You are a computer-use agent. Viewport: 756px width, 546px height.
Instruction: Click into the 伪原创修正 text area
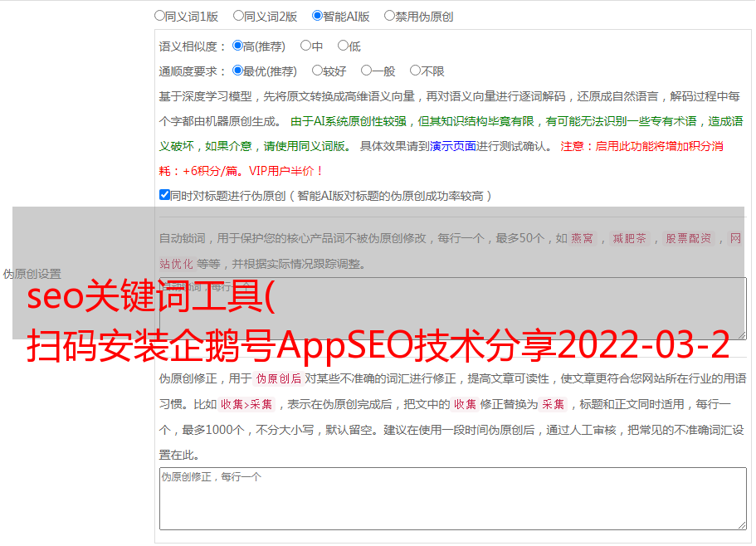click(x=453, y=499)
